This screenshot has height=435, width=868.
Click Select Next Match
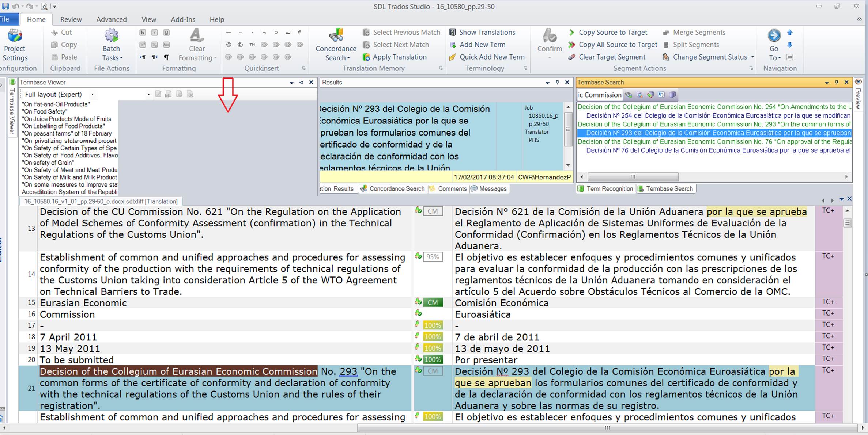click(396, 45)
